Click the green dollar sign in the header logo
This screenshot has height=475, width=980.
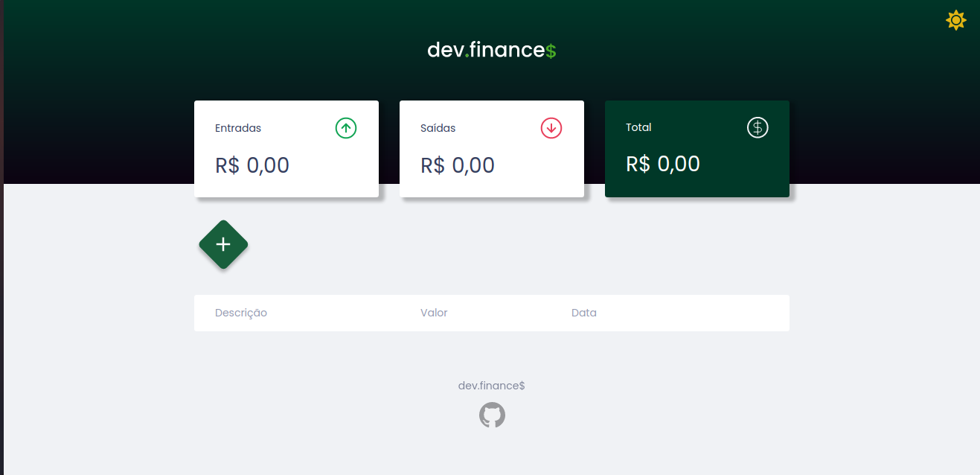tap(550, 51)
